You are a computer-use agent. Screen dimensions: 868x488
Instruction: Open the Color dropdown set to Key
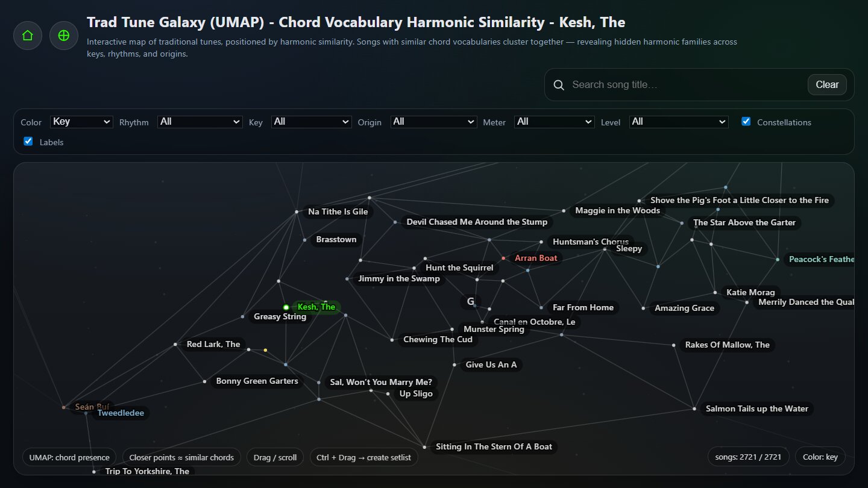[81, 122]
